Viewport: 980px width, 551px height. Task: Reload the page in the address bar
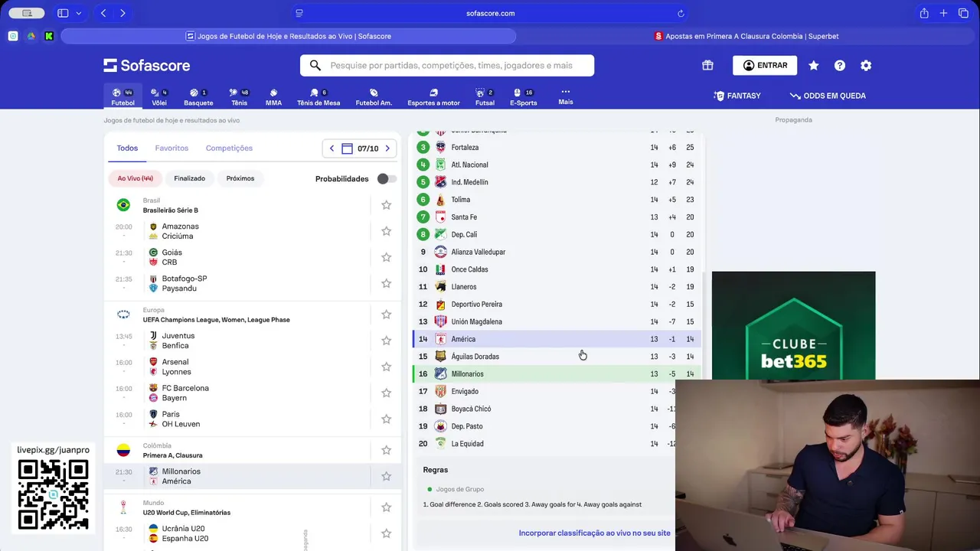click(681, 13)
